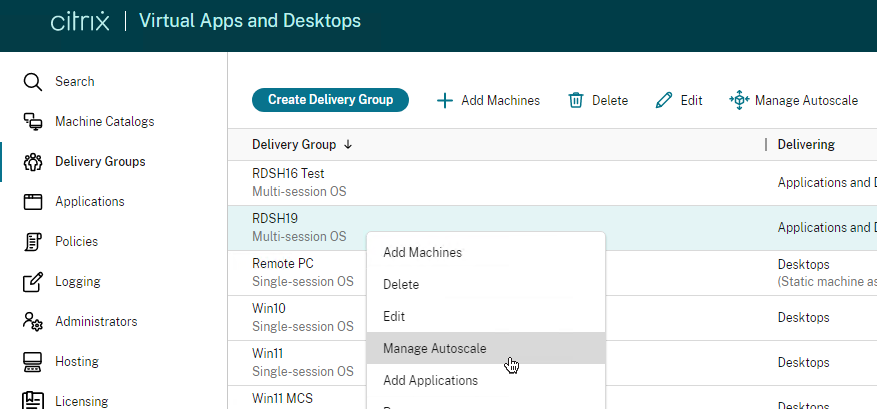Click the Logging pencil icon
The width and height of the screenshot is (877, 409).
(32, 281)
